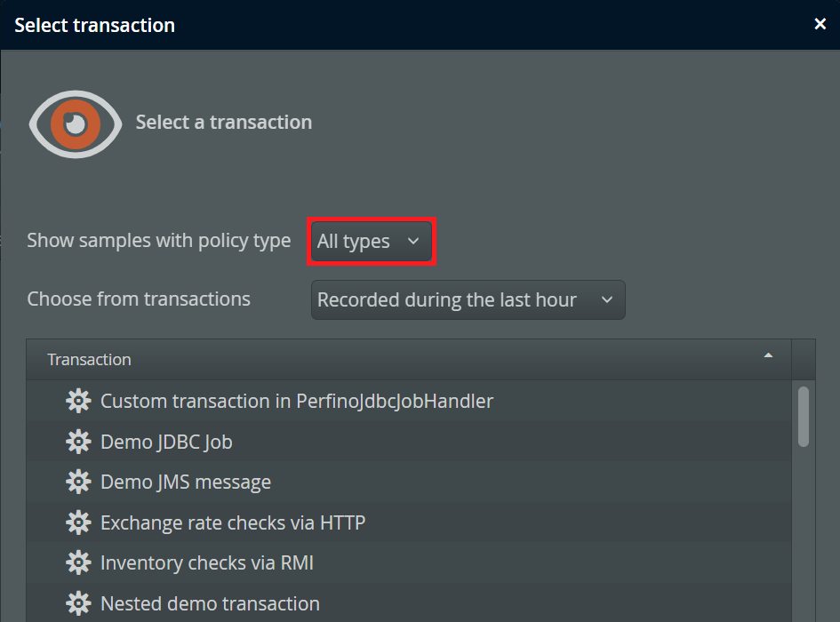This screenshot has height=622, width=840.
Task: Choose Exchange rate checks via HTTP
Action: point(233,522)
